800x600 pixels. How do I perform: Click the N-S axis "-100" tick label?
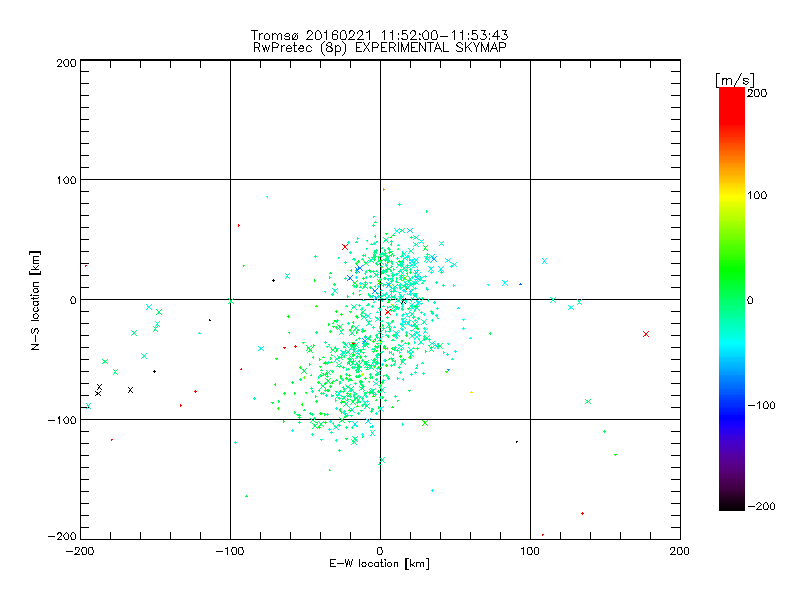click(62, 420)
